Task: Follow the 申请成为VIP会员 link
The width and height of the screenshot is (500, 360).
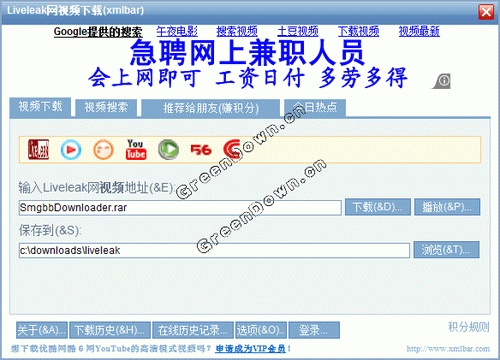Action: point(251,349)
